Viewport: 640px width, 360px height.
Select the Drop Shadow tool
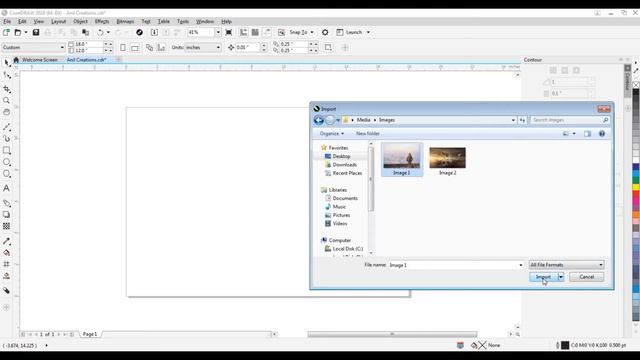tap(7, 214)
